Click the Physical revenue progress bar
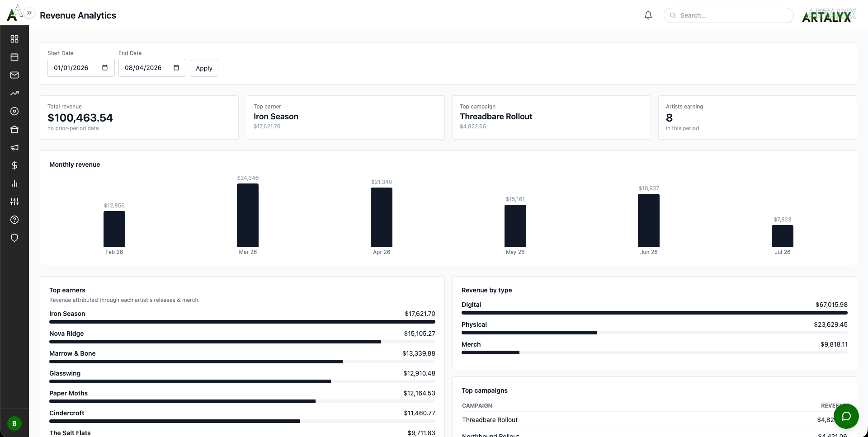868x437 pixels. pos(655,333)
